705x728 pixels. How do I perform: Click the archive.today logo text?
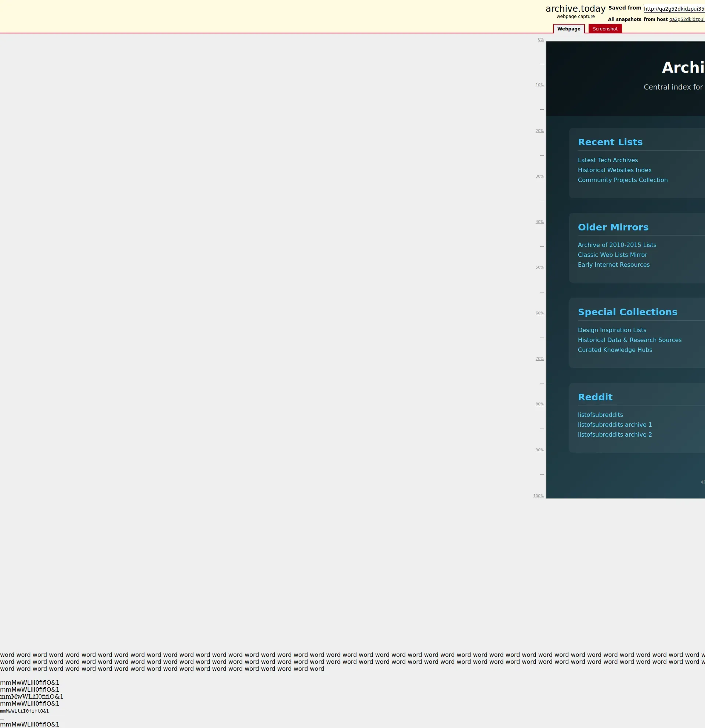click(575, 9)
